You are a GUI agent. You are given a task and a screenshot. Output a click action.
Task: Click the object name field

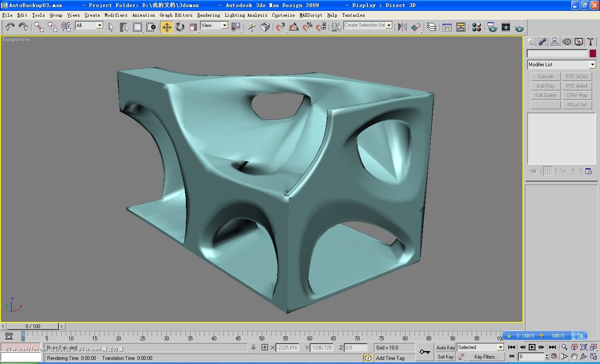[557, 53]
